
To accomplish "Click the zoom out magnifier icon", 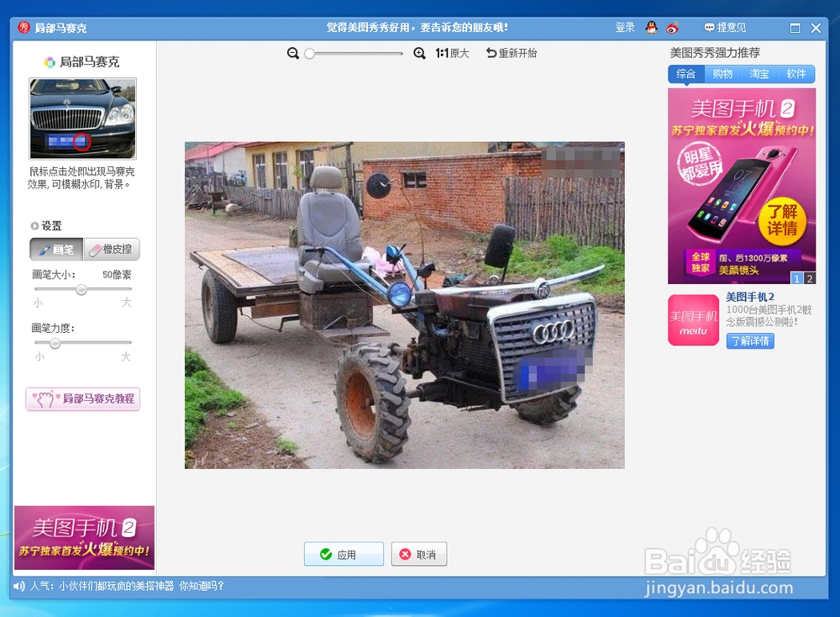I will (x=293, y=53).
